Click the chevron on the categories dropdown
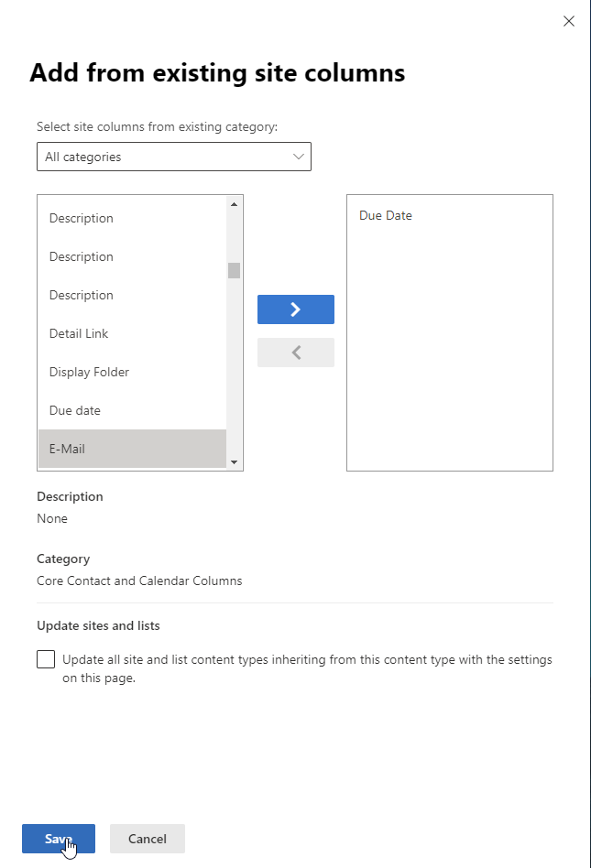Screen dimensions: 591x868 (298, 157)
